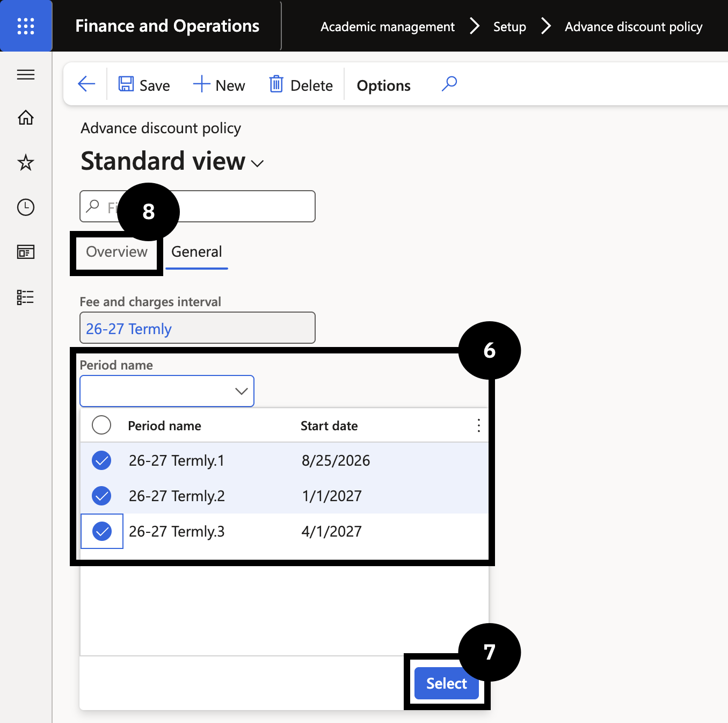Expand the hamburger navigation menu

(26, 75)
